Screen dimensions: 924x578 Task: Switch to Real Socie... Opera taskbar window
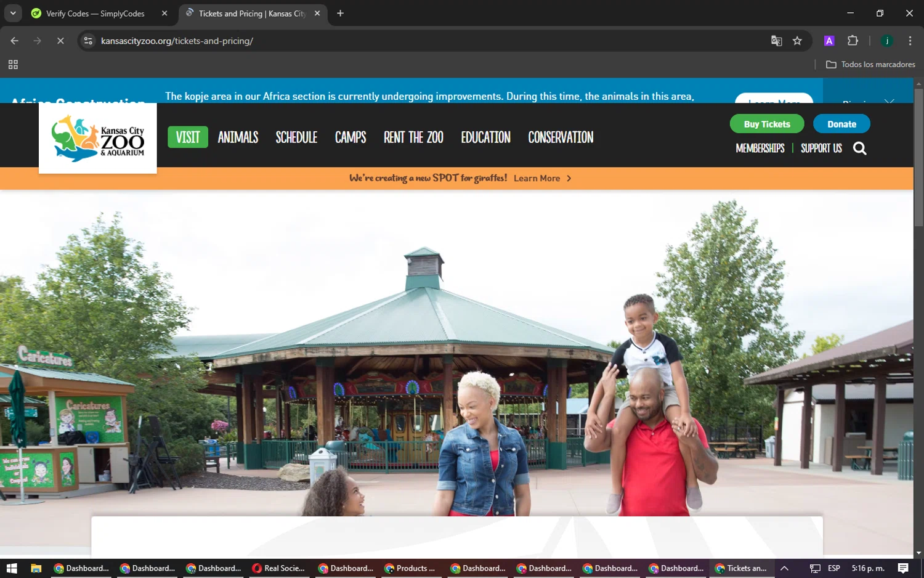pos(280,568)
